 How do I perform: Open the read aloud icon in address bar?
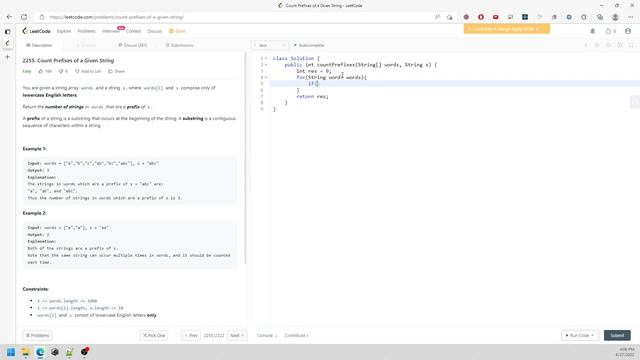[437, 17]
